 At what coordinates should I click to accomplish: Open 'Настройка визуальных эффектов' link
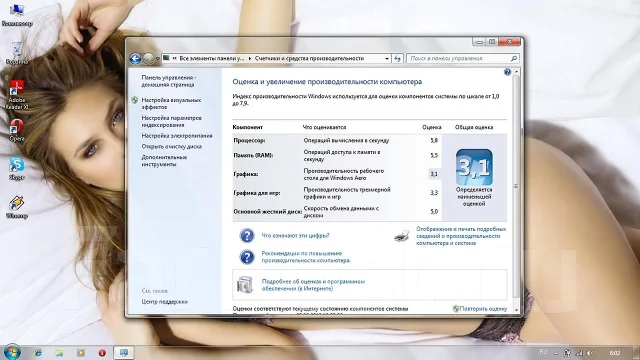click(x=171, y=103)
